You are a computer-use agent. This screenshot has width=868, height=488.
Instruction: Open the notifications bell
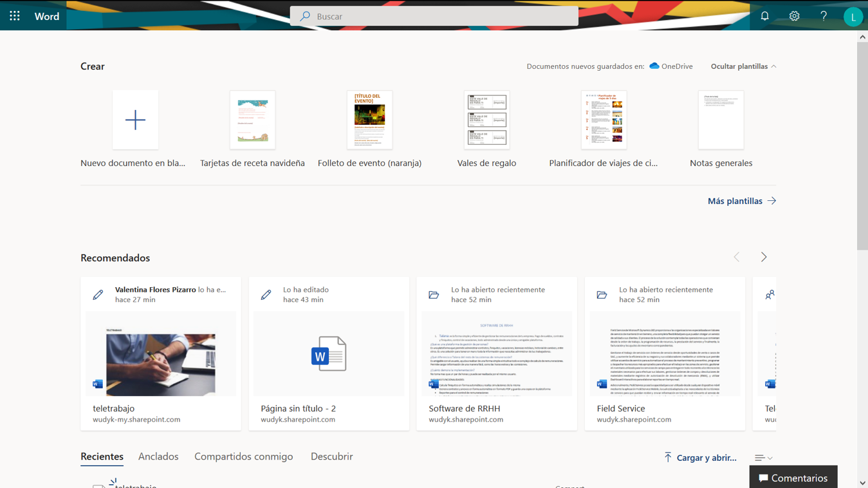click(x=764, y=16)
